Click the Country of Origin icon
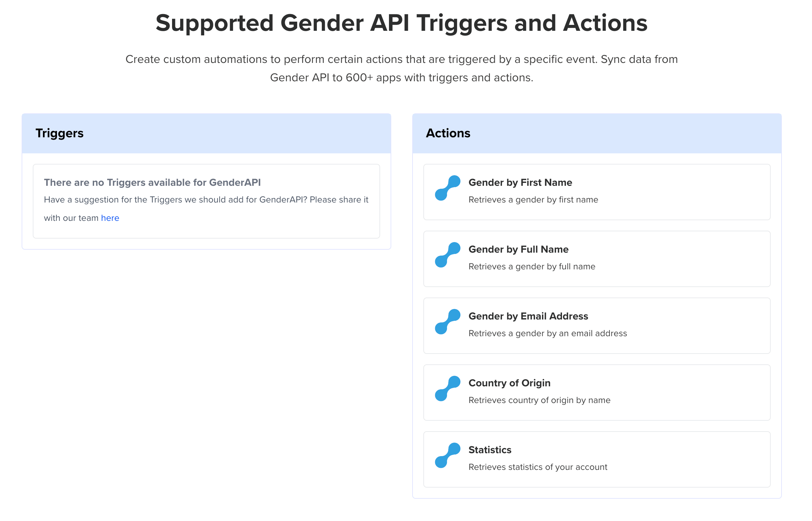Image resolution: width=812 pixels, height=521 pixels. [447, 388]
